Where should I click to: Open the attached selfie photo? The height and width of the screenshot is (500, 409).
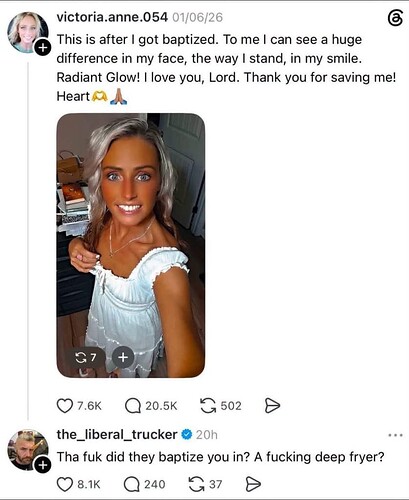pos(131,245)
